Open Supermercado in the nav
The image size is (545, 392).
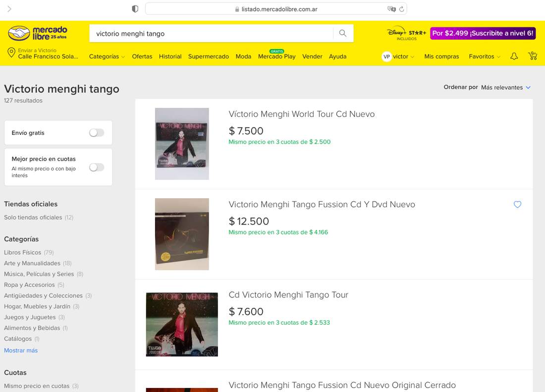click(x=209, y=56)
